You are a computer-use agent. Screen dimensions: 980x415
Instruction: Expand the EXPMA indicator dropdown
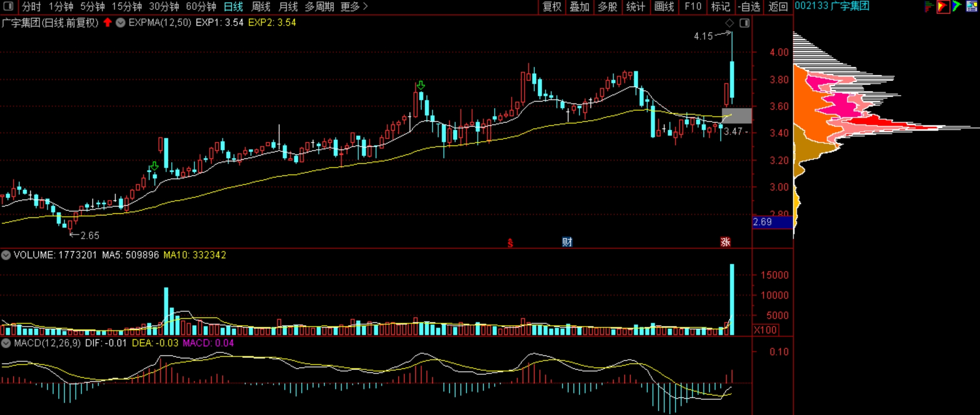121,23
